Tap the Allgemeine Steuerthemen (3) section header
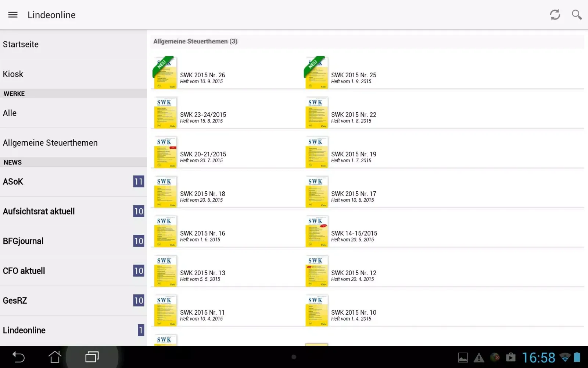Screen dimensions: 588x368 (x=195, y=42)
